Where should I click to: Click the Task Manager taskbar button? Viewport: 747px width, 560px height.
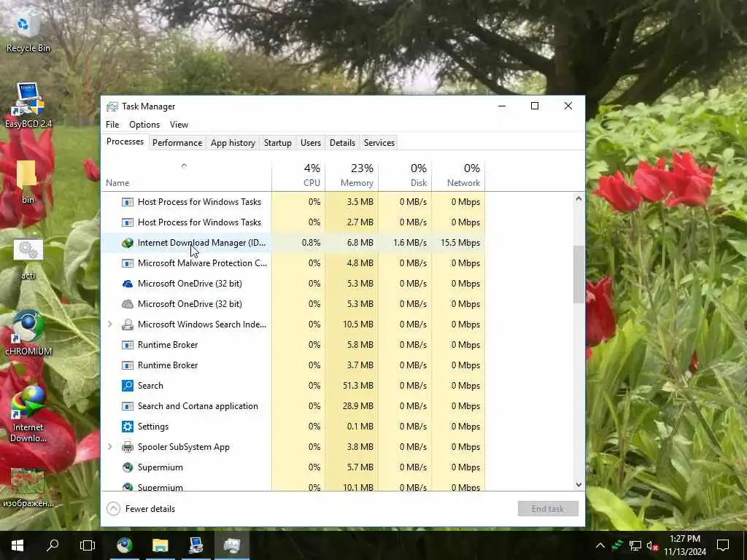click(x=232, y=545)
